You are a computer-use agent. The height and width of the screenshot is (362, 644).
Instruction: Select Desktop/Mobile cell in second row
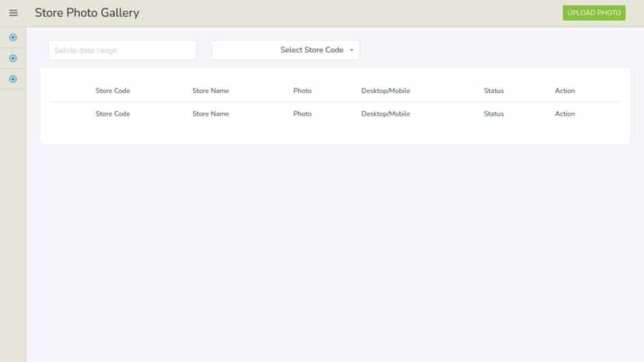coord(386,113)
